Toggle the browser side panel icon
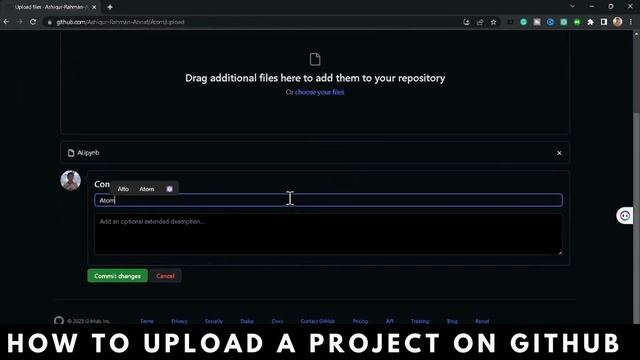Screen dimensions: 640x360 pyautogui.click(x=604, y=22)
